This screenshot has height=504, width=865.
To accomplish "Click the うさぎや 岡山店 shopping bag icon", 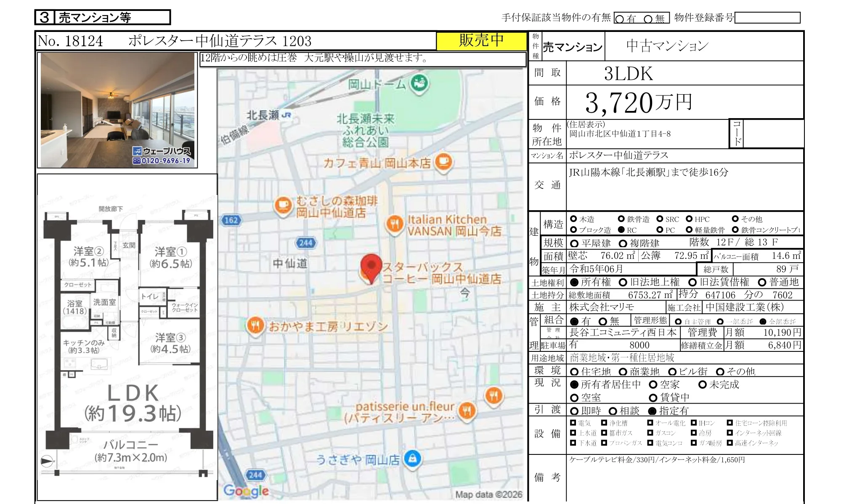I will point(413,459).
